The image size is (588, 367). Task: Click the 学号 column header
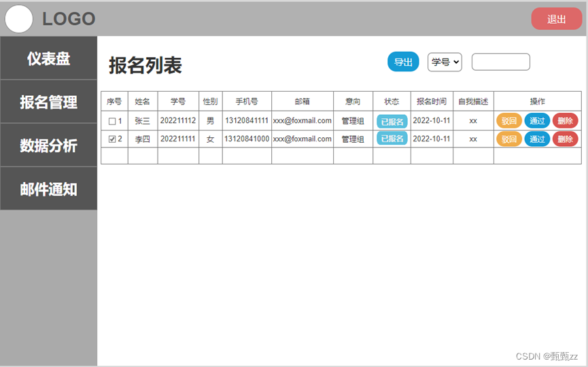(178, 101)
